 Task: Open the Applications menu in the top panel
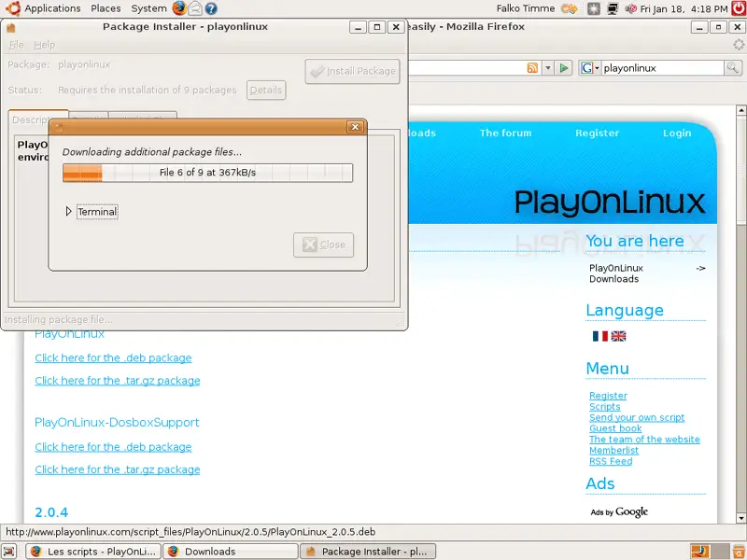tap(52, 8)
